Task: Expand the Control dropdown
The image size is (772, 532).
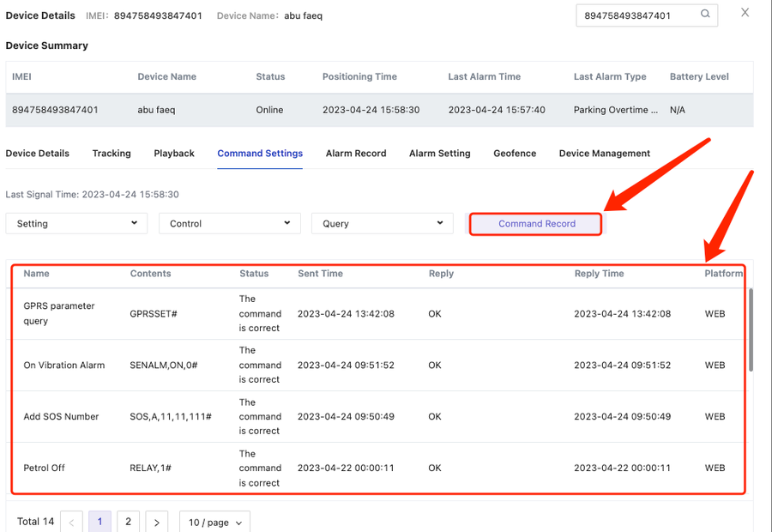Action: 229,223
